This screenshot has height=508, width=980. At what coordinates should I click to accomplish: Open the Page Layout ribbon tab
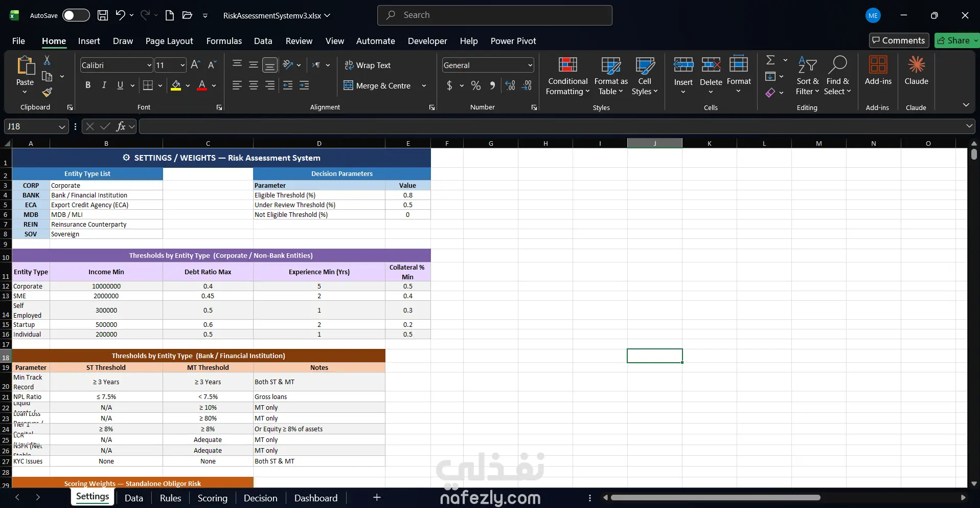point(169,41)
